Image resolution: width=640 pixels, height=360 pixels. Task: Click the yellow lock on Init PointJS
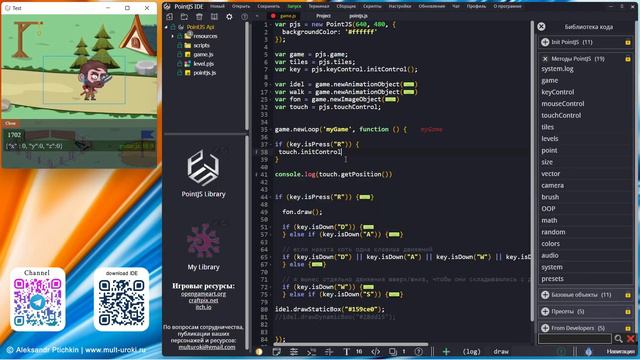628,42
